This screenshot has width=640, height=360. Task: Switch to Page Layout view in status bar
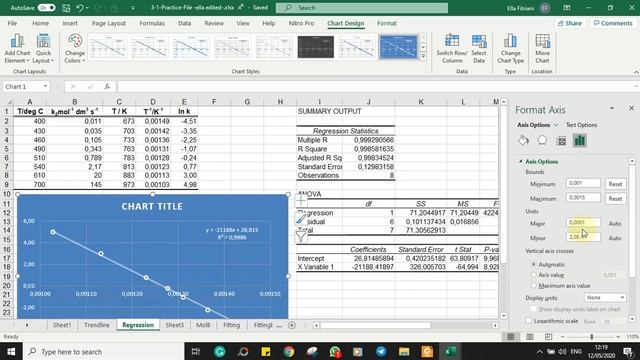[529, 337]
